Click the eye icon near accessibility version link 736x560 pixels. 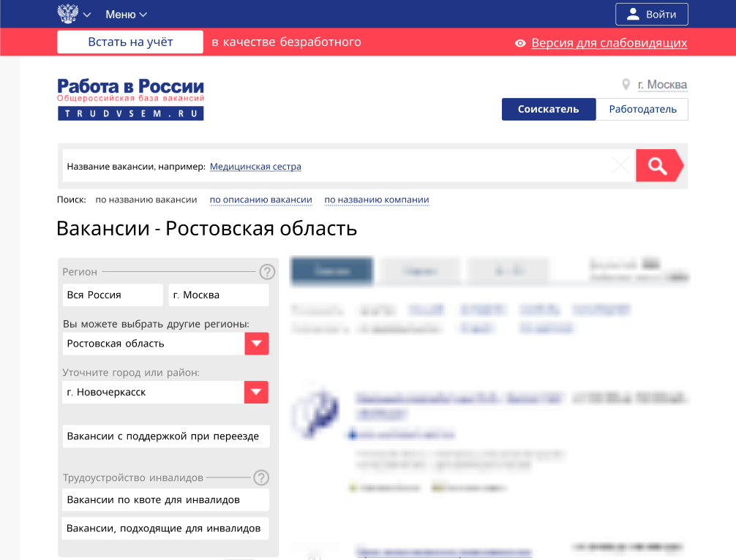[520, 43]
